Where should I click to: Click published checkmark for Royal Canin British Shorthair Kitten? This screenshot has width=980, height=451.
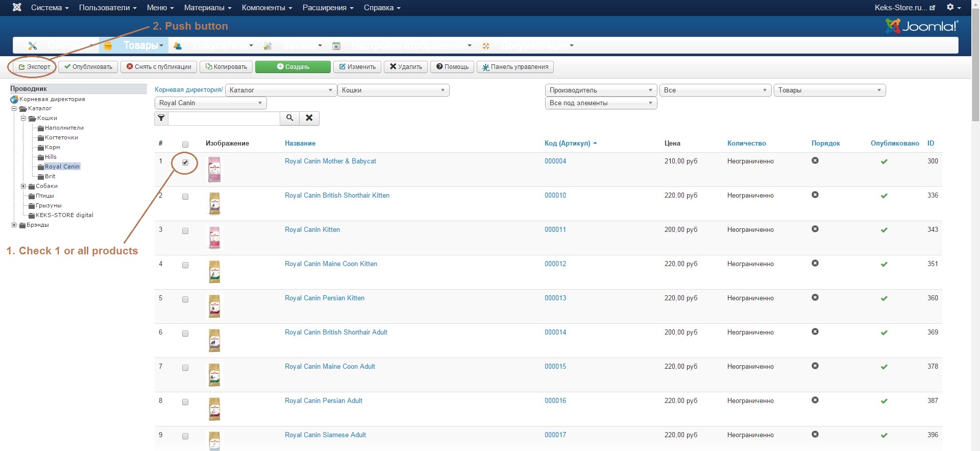pyautogui.click(x=884, y=196)
